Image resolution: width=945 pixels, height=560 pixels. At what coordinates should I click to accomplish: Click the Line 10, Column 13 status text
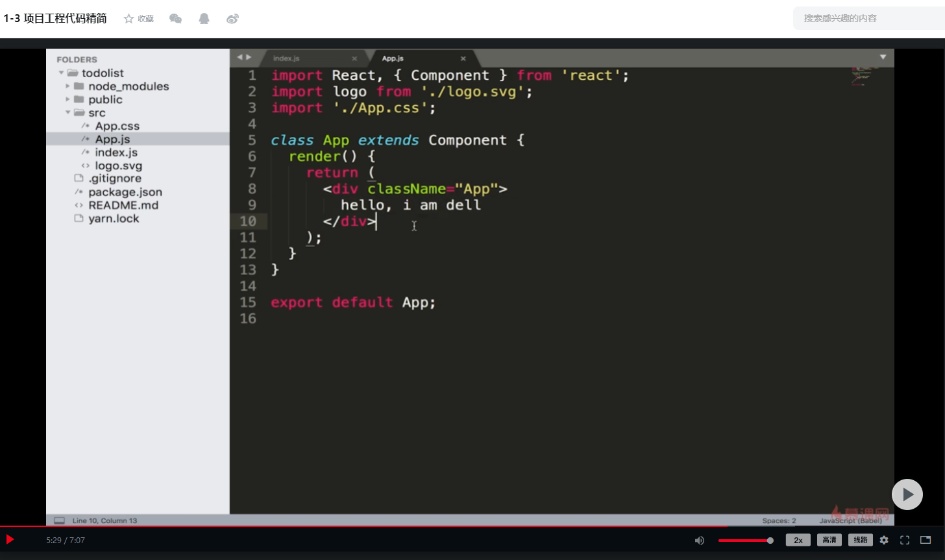[x=104, y=520]
